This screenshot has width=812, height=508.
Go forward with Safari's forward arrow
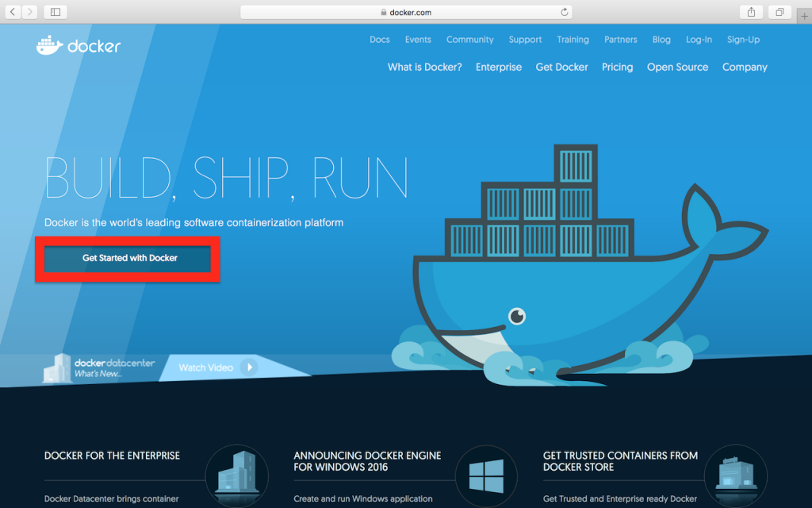(29, 11)
